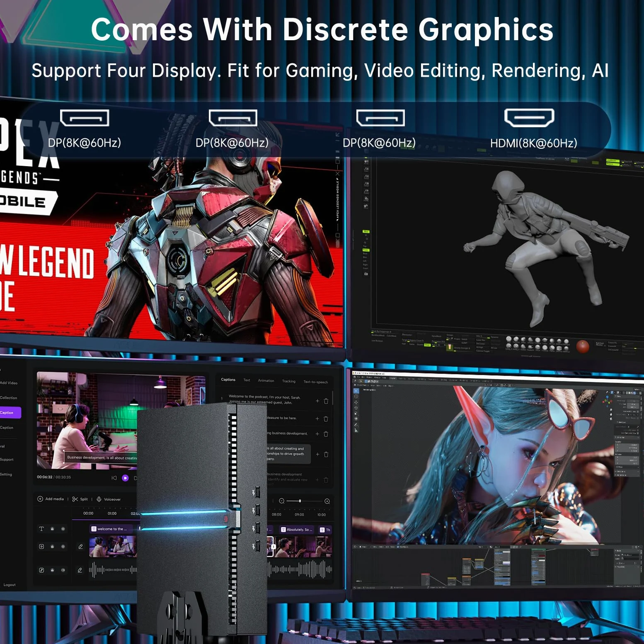Zoom out the timeline with the minus magnifier

coord(282,501)
